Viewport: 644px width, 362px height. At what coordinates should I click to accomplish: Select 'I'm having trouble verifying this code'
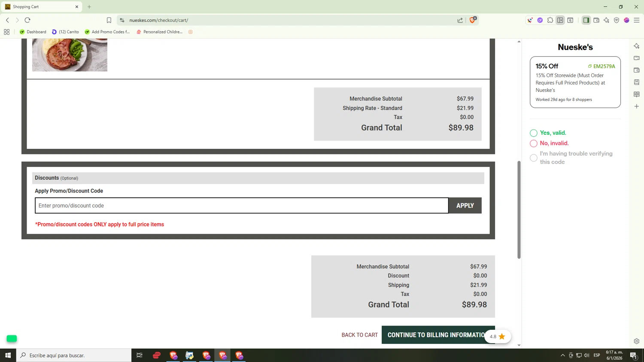(x=534, y=158)
